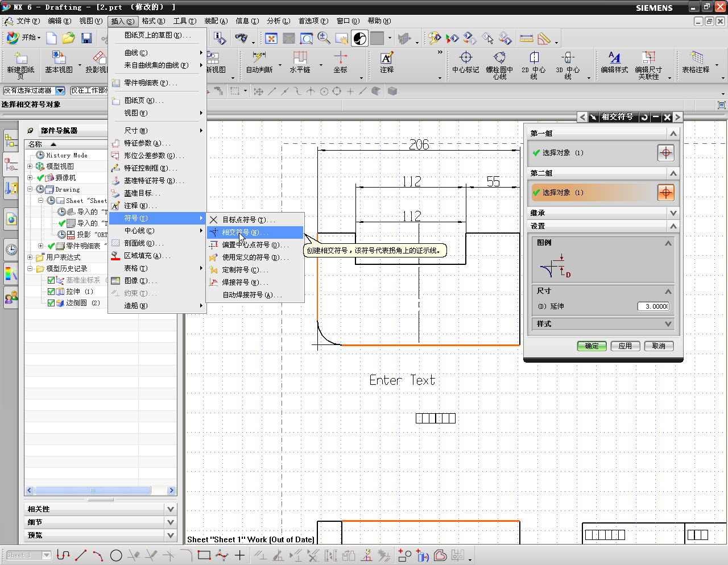Select the Circle sketch tool in bottom toolbar
728x565 pixels.
click(116, 555)
